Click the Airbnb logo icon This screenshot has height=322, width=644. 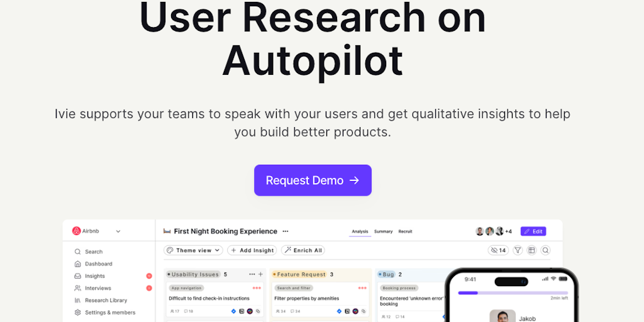76,231
